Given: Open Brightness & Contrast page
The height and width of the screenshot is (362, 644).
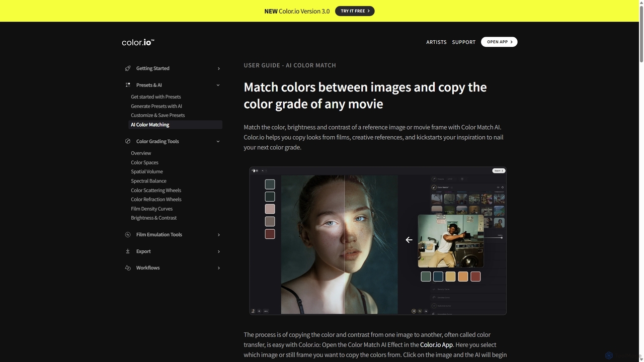Looking at the screenshot, I should click(x=153, y=218).
